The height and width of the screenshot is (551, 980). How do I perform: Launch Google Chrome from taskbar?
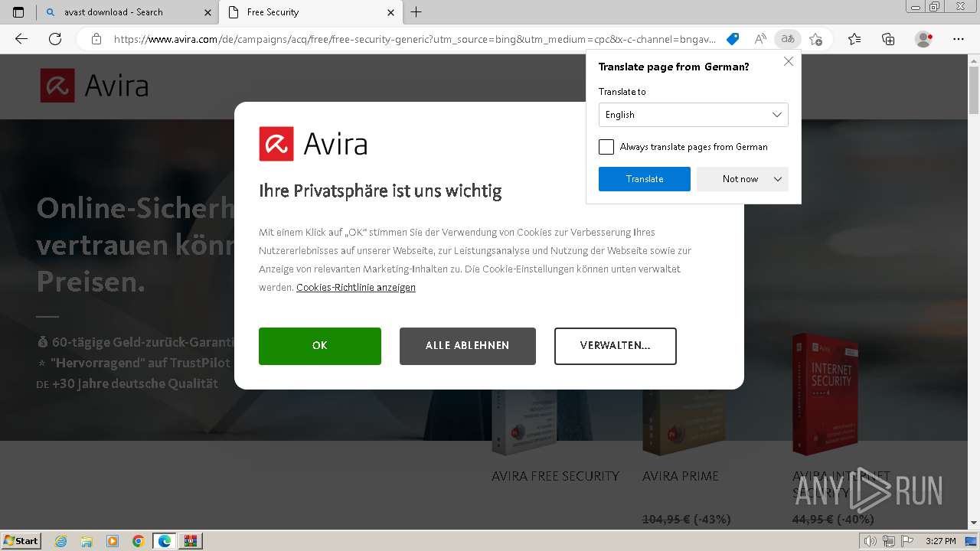[x=139, y=541]
